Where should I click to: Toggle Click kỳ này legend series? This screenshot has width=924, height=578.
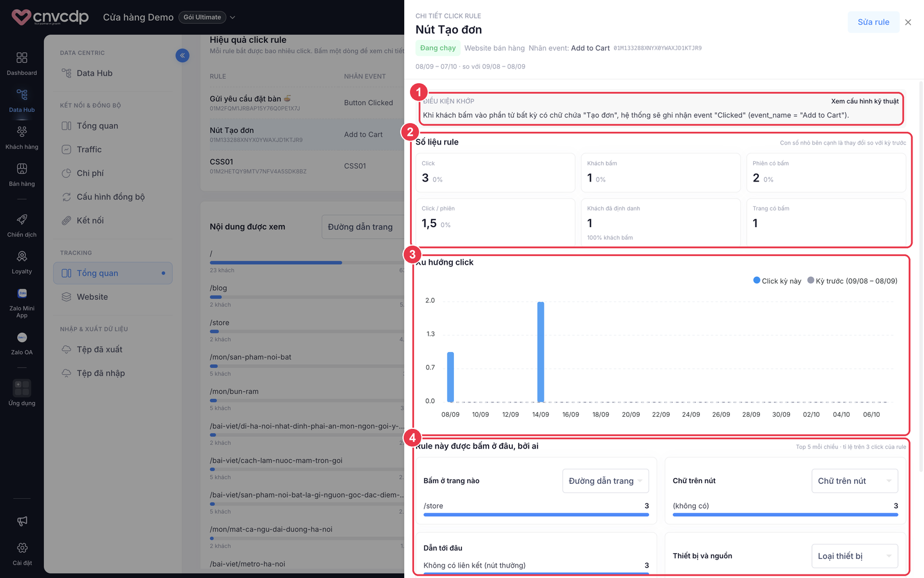click(x=777, y=281)
